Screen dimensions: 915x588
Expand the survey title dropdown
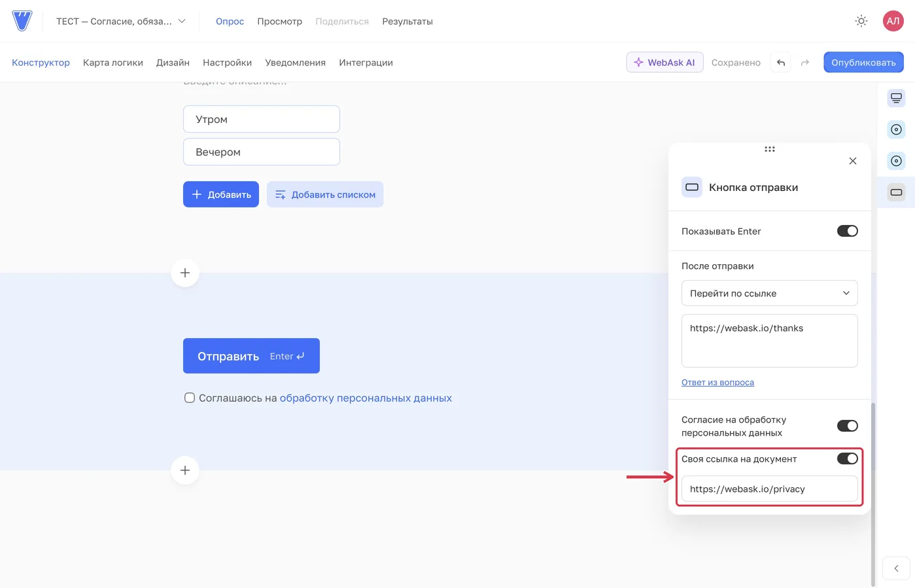(x=121, y=21)
